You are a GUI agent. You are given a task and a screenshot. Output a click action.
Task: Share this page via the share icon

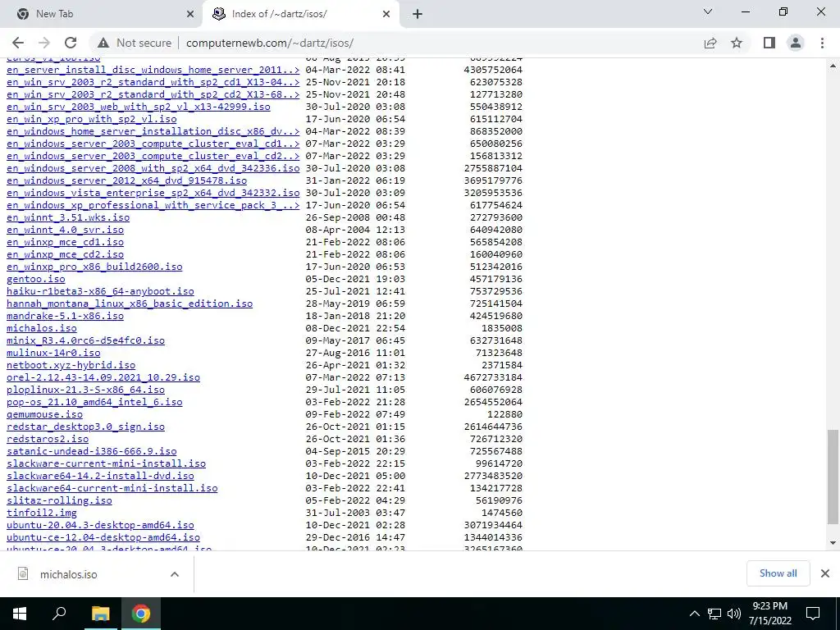[x=710, y=43]
